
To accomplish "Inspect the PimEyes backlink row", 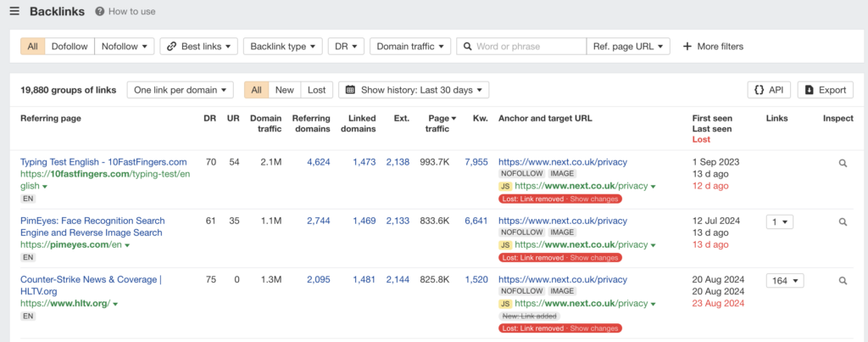I will [x=843, y=221].
